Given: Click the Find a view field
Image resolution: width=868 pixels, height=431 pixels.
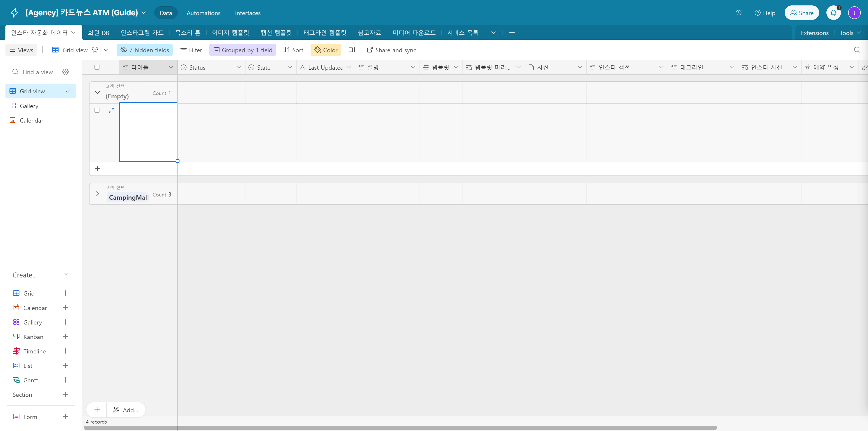Looking at the screenshot, I should pyautogui.click(x=37, y=72).
